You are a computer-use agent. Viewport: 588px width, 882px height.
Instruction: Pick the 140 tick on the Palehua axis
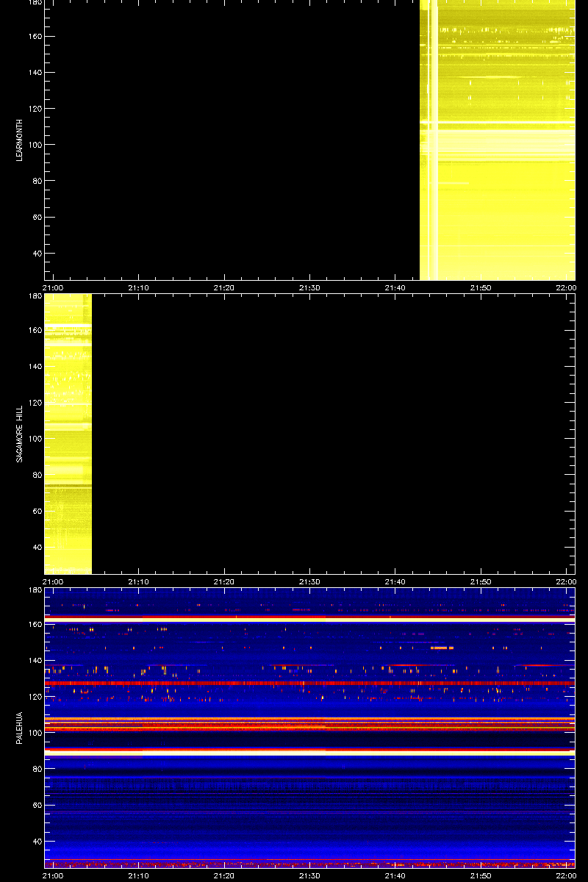(34, 660)
